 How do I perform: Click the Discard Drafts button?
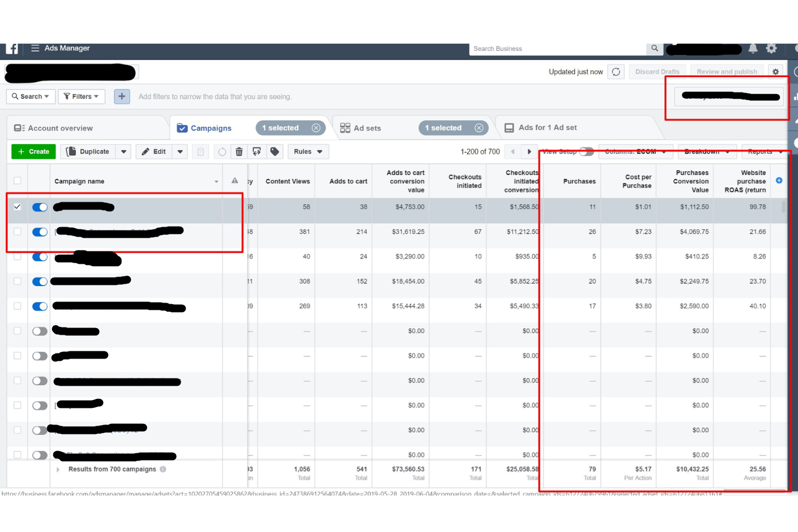(657, 71)
